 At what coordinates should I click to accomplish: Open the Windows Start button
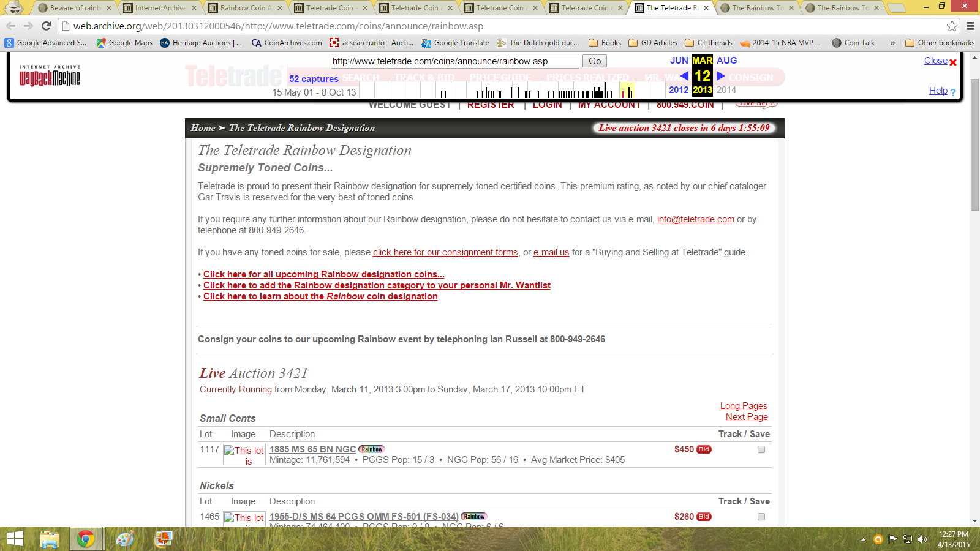pos(15,539)
